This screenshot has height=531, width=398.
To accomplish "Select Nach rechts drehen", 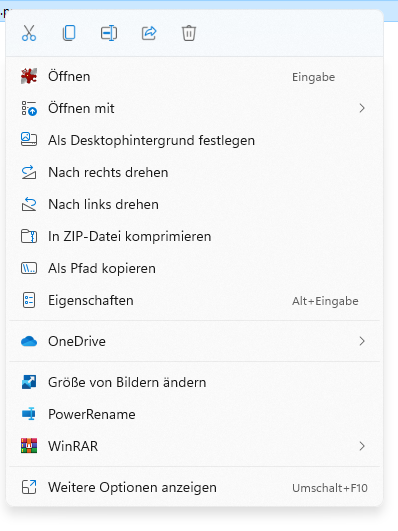I will 194,172.
